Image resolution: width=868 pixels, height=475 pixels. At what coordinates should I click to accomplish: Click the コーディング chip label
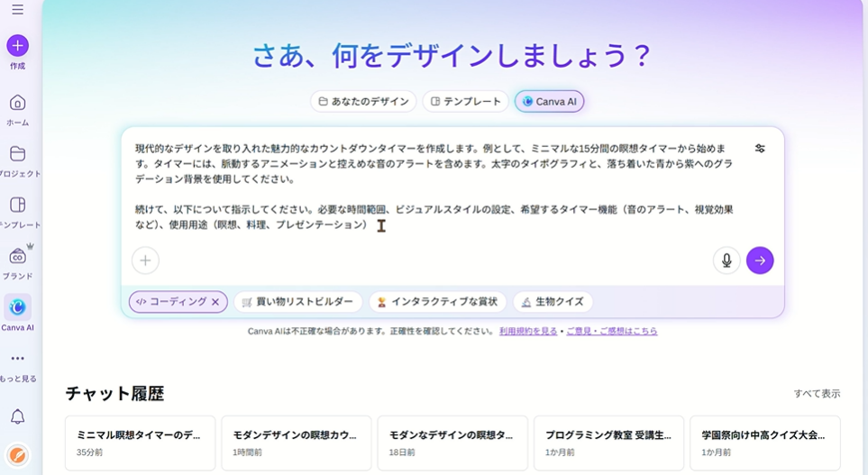[x=178, y=302]
